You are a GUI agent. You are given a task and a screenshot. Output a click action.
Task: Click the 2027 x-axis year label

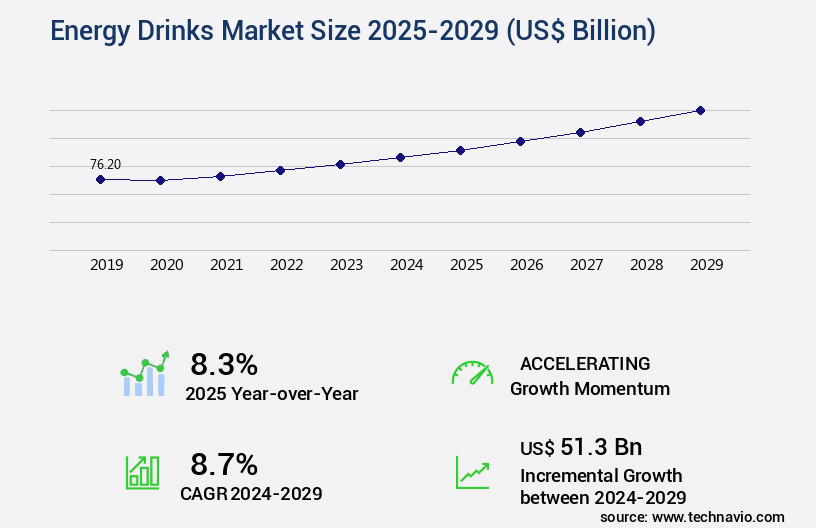coord(586,265)
